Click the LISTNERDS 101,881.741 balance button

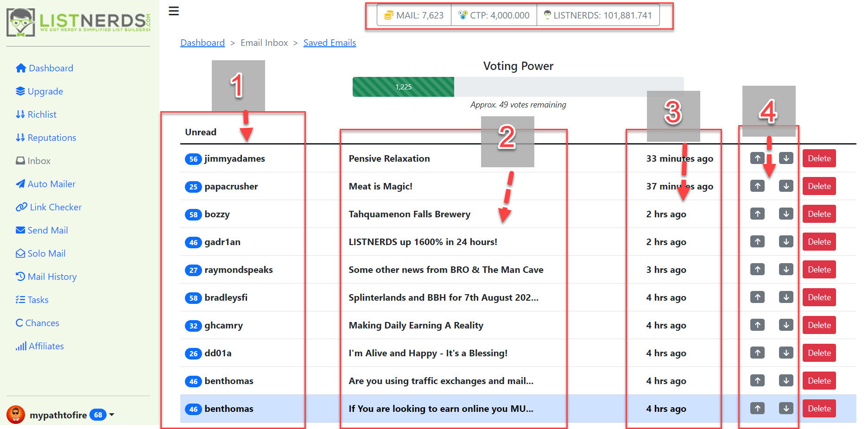598,15
